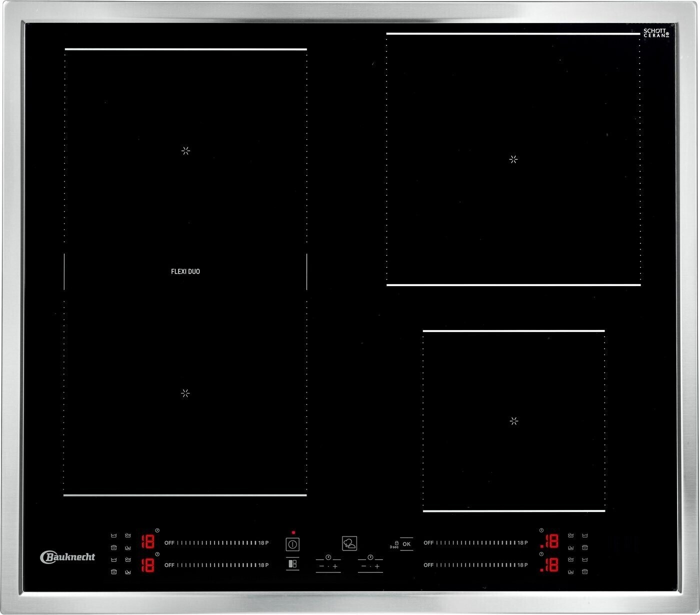Tap the Bauknecht logo
Viewport: 700px width, 615px height.
(x=67, y=557)
